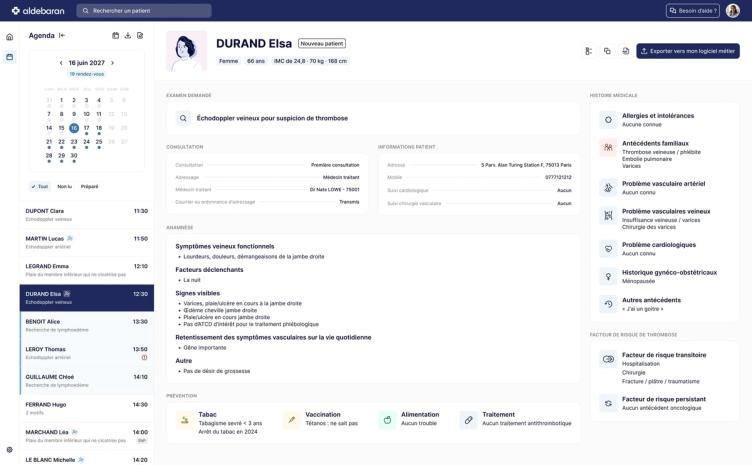Open BENOIT Alice appointment at 13:30

87,326
